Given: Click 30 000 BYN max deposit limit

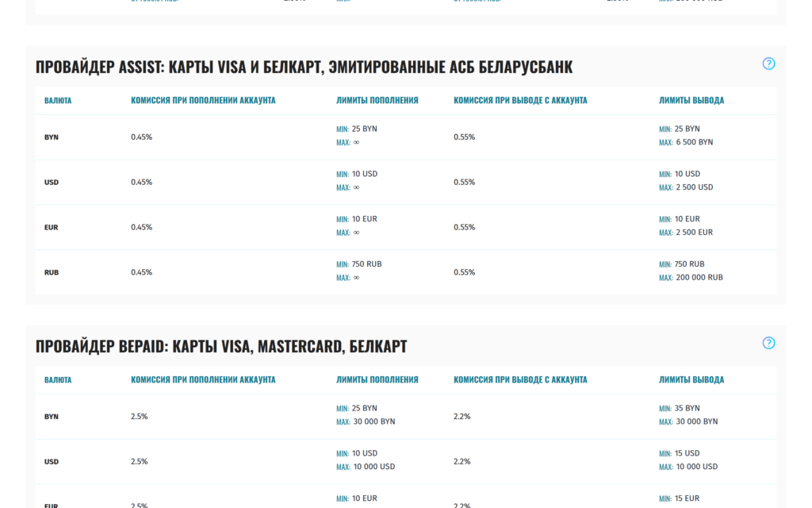Looking at the screenshot, I should [374, 421].
